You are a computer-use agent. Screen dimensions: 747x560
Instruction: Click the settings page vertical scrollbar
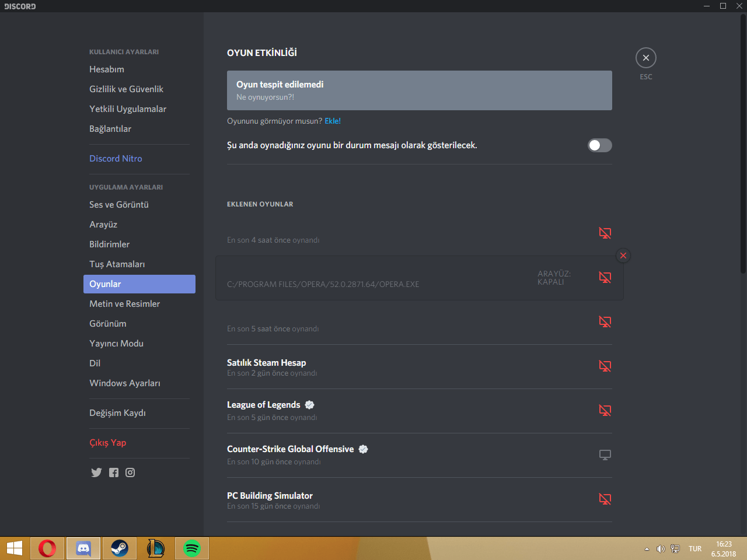[x=743, y=143]
